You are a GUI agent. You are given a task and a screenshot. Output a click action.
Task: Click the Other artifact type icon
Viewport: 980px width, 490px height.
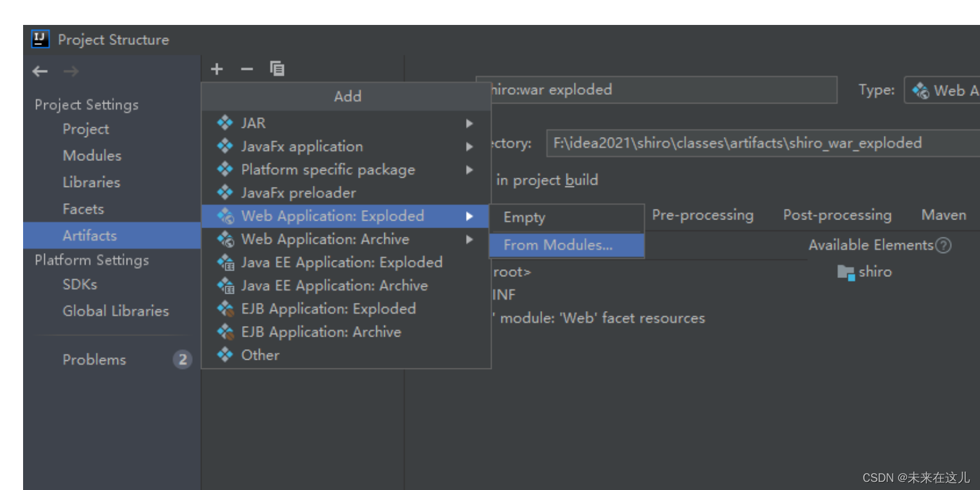tap(225, 355)
